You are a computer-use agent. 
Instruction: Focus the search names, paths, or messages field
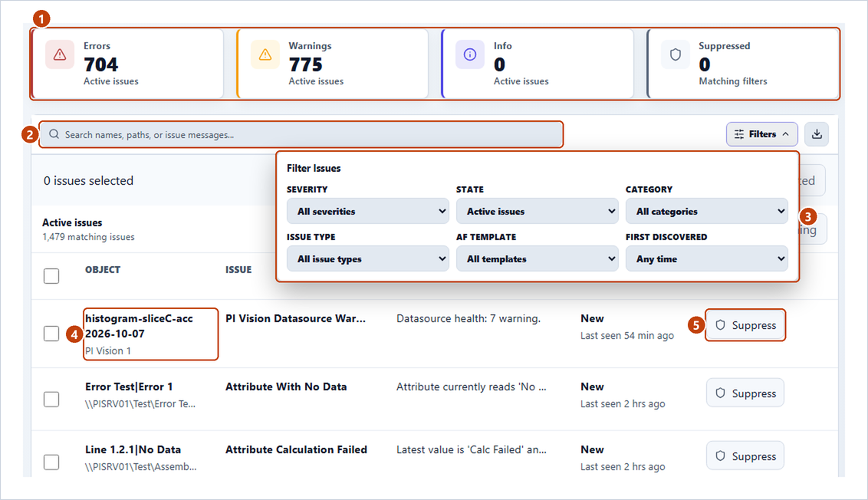[x=301, y=134]
